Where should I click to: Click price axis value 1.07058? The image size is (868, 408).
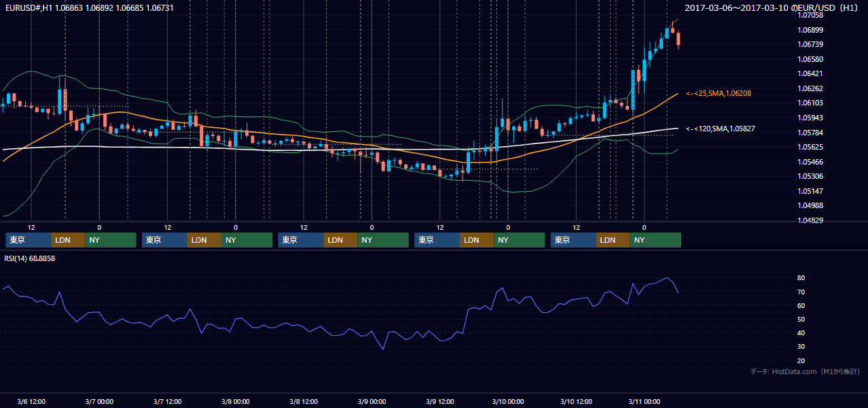810,15
